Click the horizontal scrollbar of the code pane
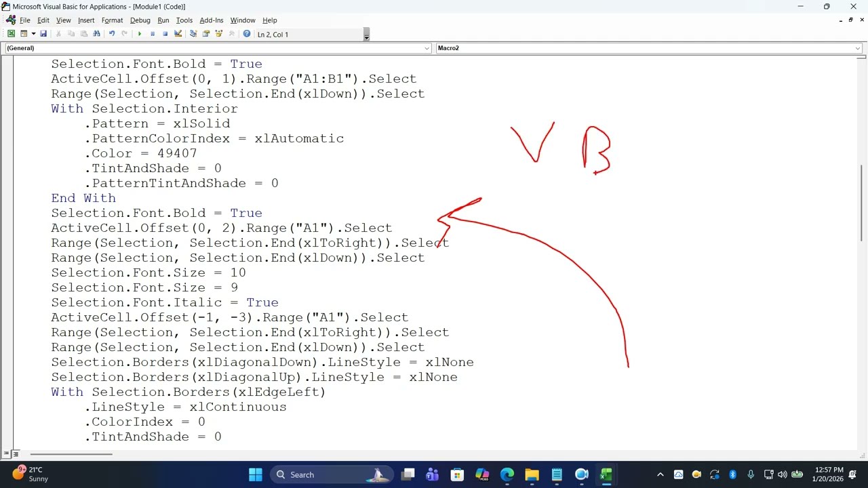Screen dimensions: 868x488 (x=71, y=454)
